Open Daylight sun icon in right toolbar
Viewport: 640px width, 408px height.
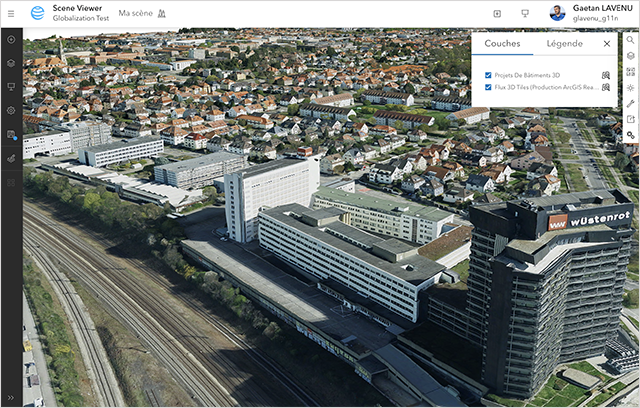pyautogui.click(x=631, y=88)
